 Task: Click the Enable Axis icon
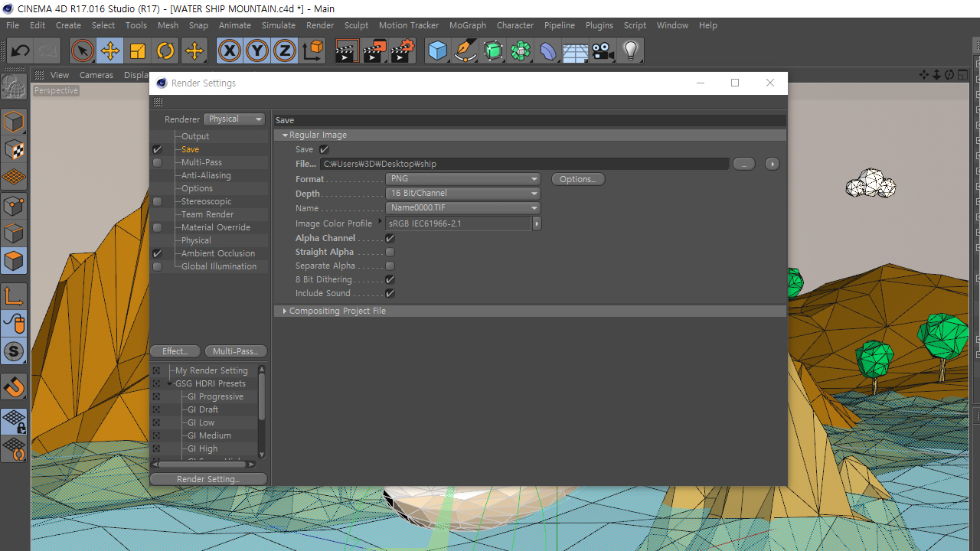[14, 296]
